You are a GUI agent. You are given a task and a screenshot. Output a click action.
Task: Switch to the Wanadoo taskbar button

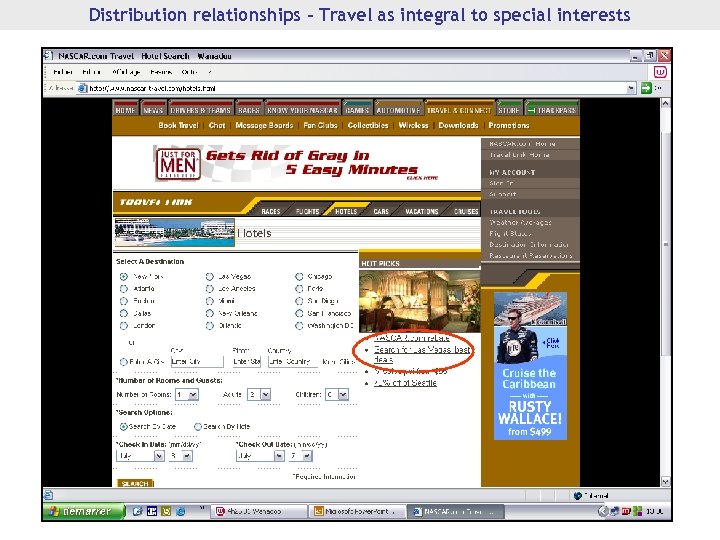(x=258, y=511)
